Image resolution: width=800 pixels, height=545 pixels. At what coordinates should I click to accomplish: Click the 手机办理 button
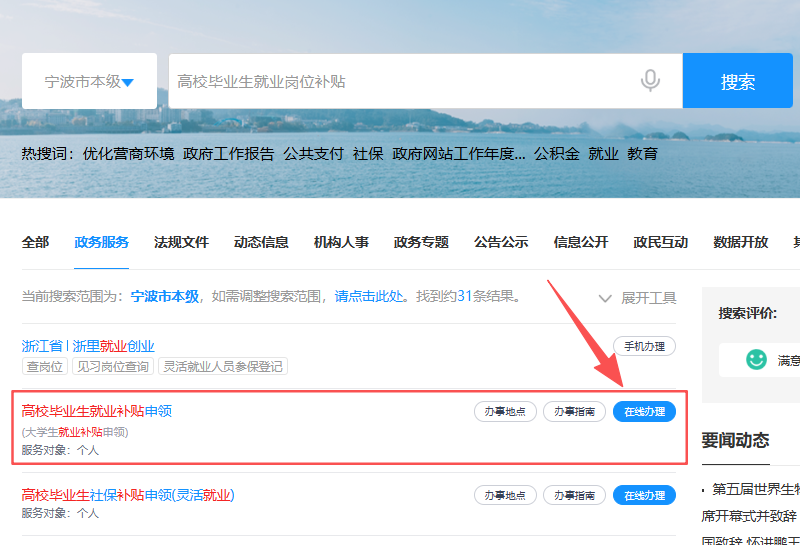tap(644, 346)
